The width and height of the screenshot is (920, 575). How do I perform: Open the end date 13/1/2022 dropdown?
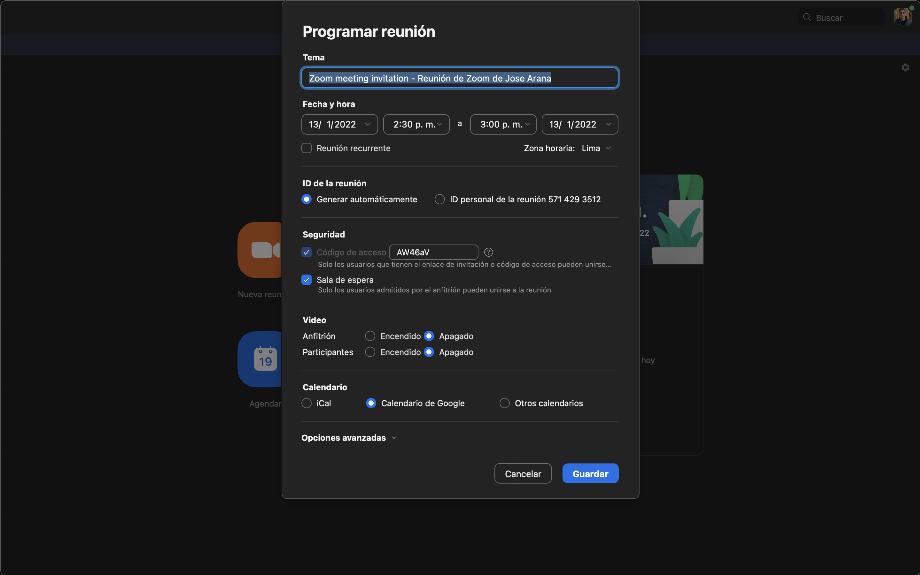[580, 124]
